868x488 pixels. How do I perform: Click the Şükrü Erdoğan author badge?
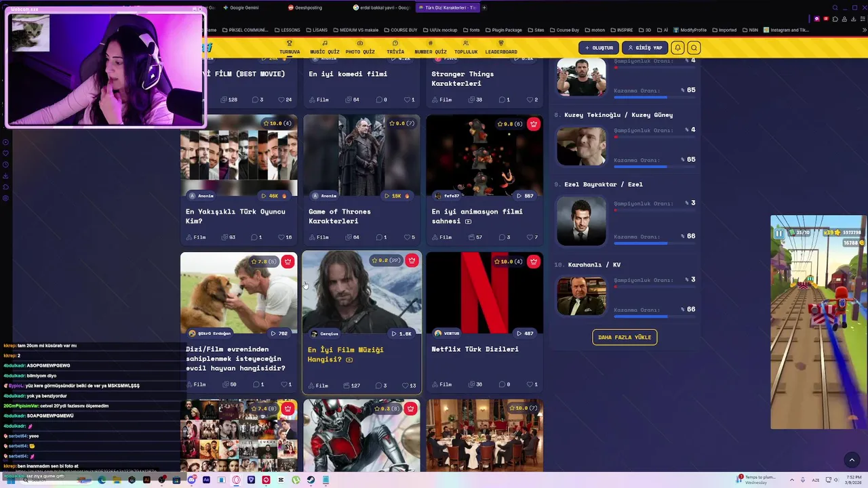click(210, 333)
